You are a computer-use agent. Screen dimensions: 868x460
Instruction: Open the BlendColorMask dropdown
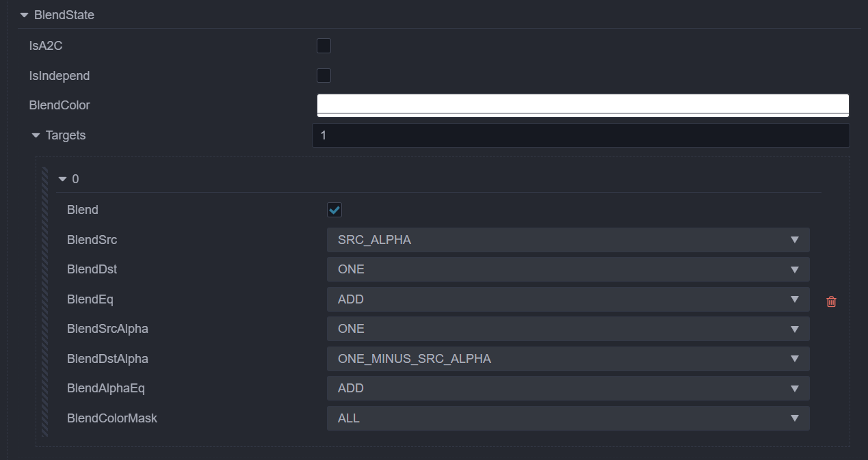[x=568, y=418]
